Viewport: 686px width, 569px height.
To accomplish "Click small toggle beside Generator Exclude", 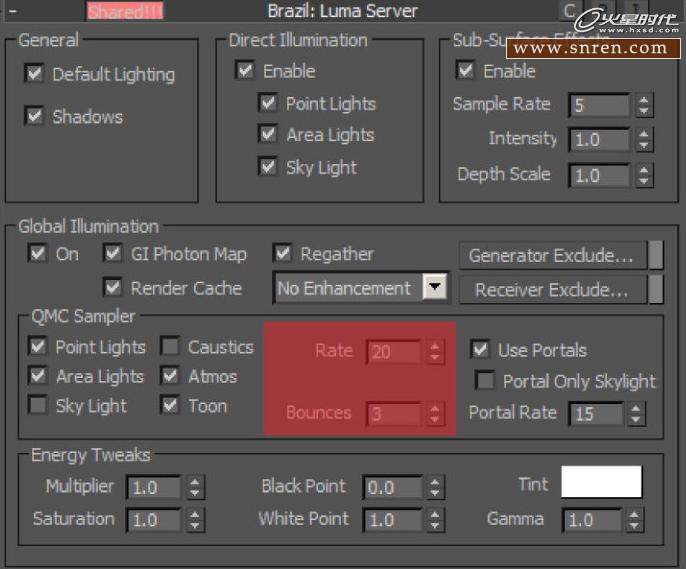I will pos(656,255).
